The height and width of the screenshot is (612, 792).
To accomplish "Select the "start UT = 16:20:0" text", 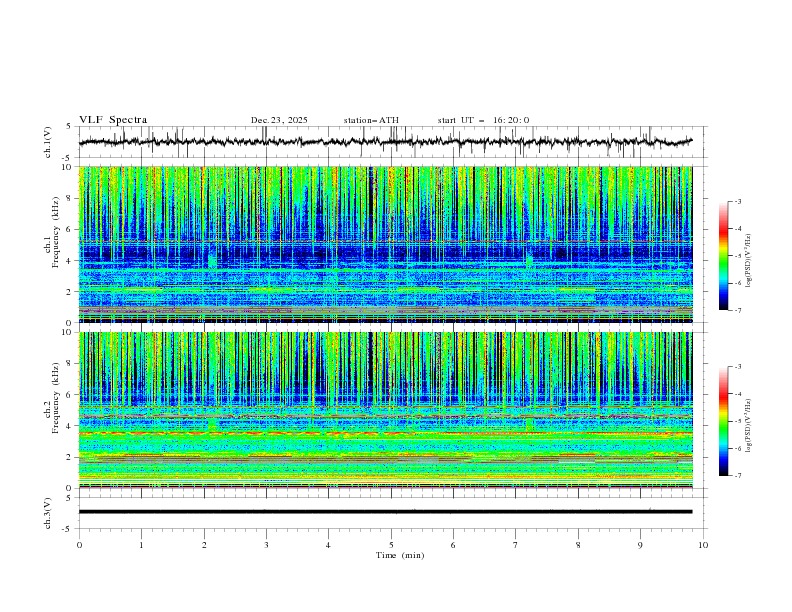I will pos(483,120).
